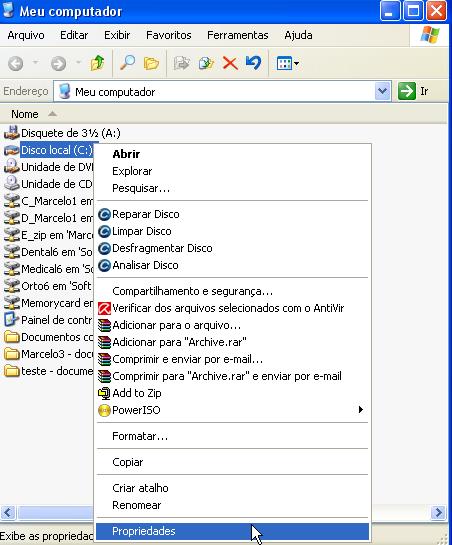Choose Add to Zip entry
The width and height of the screenshot is (452, 545).
(232, 393)
